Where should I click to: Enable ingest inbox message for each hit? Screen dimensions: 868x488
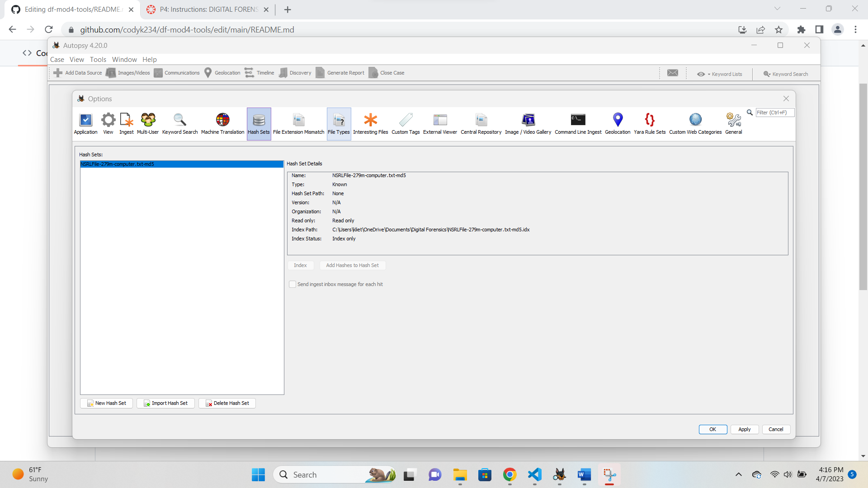(x=292, y=284)
